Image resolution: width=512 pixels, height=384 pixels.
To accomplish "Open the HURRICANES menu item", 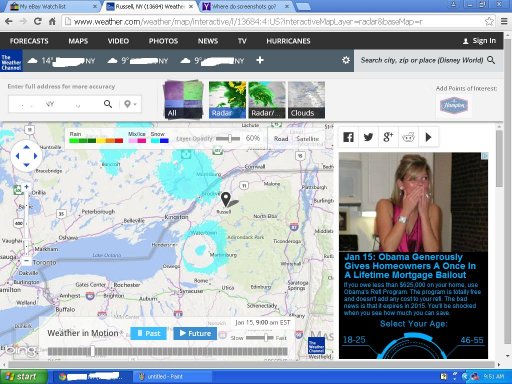I will click(x=288, y=41).
